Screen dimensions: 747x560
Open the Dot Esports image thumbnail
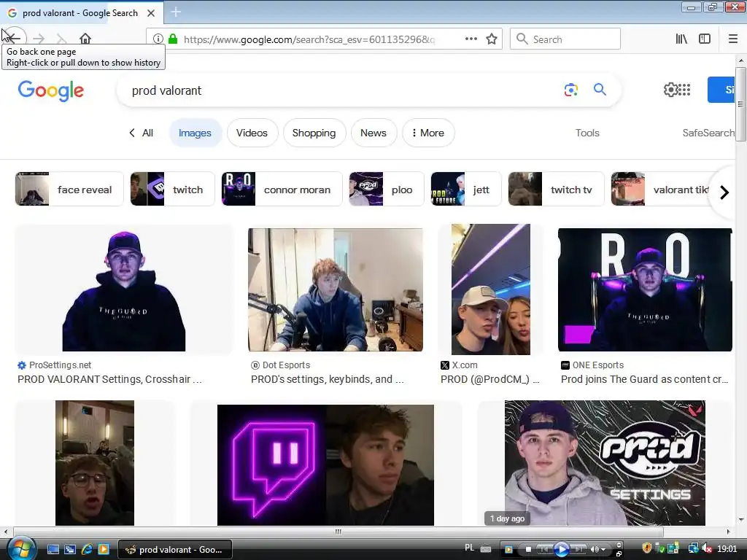tap(336, 289)
